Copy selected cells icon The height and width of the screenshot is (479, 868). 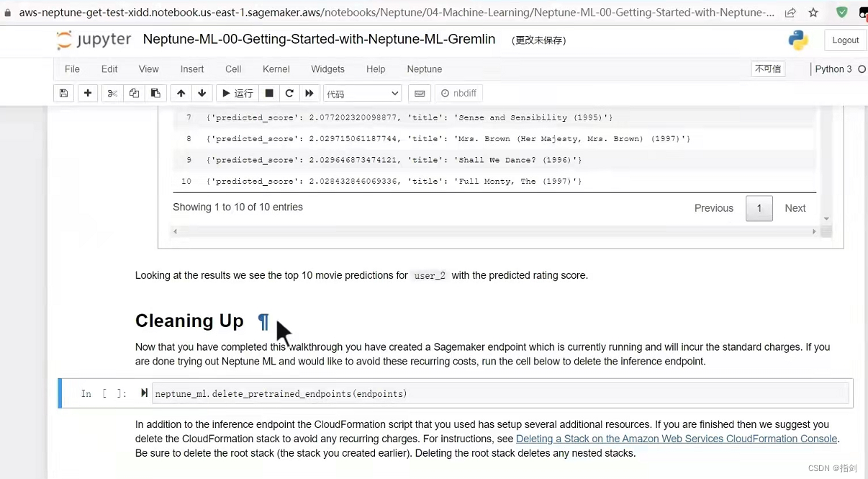tap(134, 93)
